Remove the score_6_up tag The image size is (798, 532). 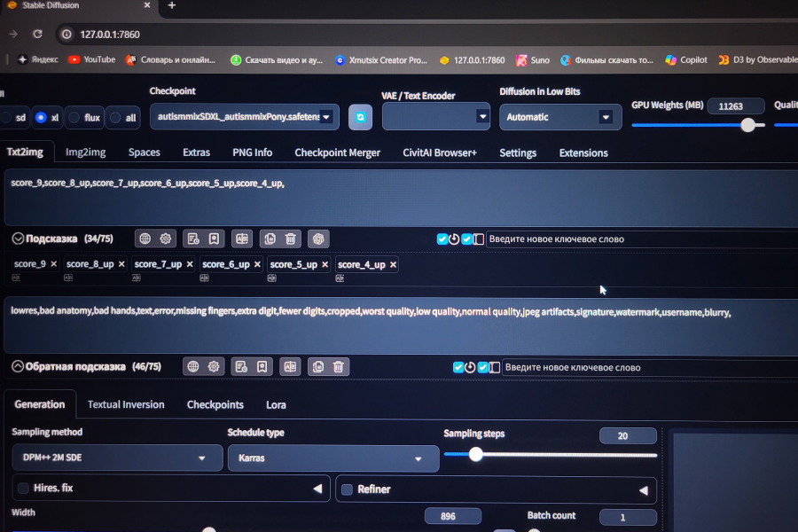(257, 264)
